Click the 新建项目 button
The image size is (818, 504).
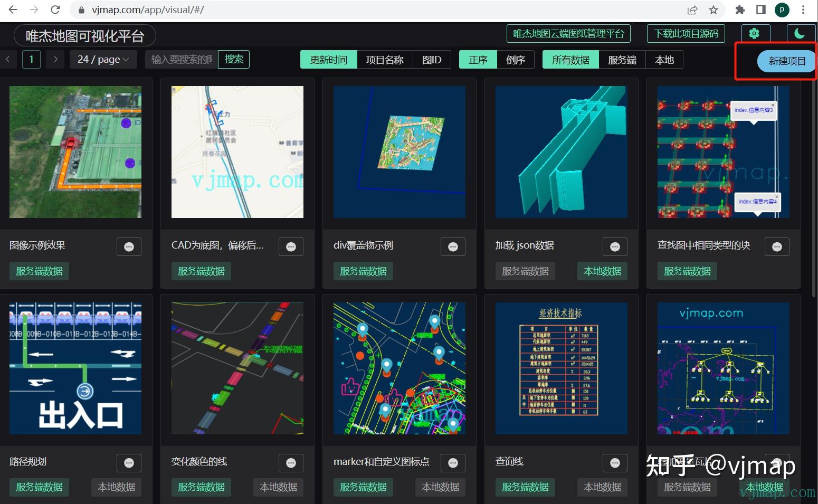pyautogui.click(x=786, y=61)
